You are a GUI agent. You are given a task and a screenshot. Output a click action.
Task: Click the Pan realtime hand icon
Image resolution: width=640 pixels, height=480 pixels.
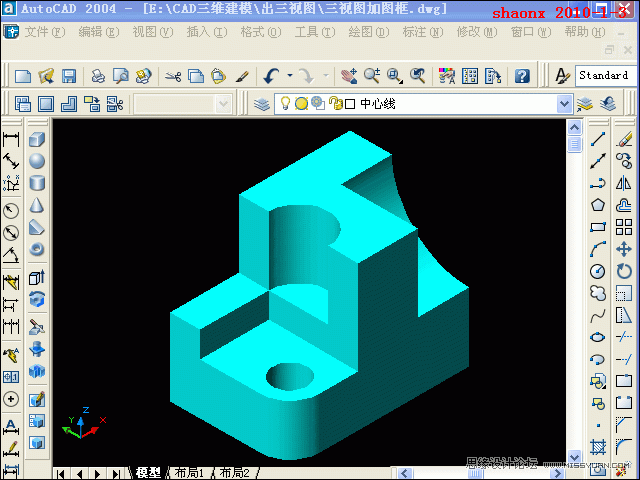(348, 76)
